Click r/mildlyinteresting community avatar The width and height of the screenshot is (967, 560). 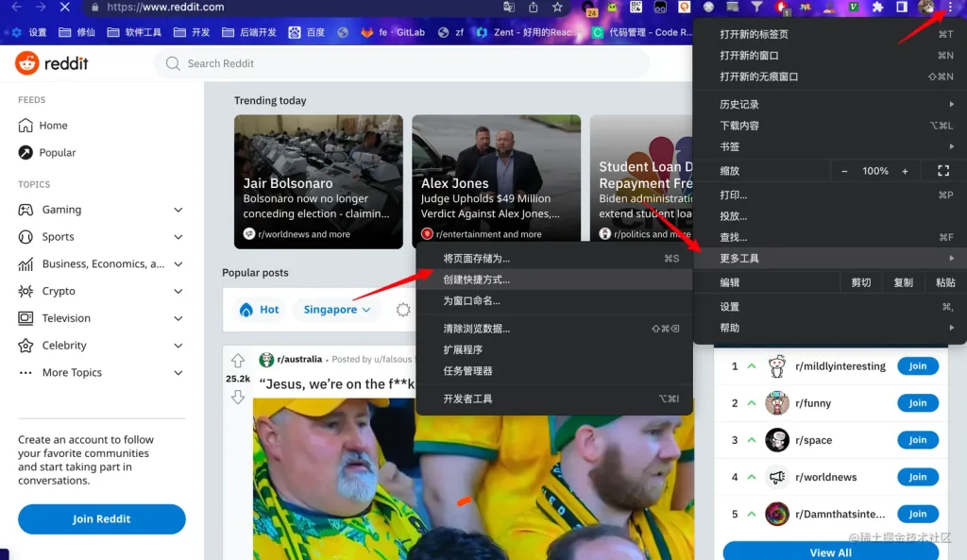(x=777, y=366)
